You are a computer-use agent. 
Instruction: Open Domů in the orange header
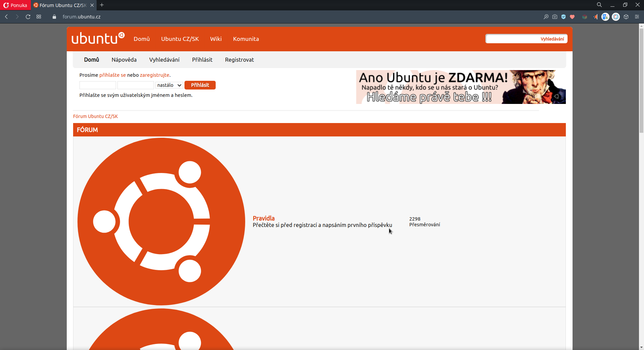click(x=142, y=39)
